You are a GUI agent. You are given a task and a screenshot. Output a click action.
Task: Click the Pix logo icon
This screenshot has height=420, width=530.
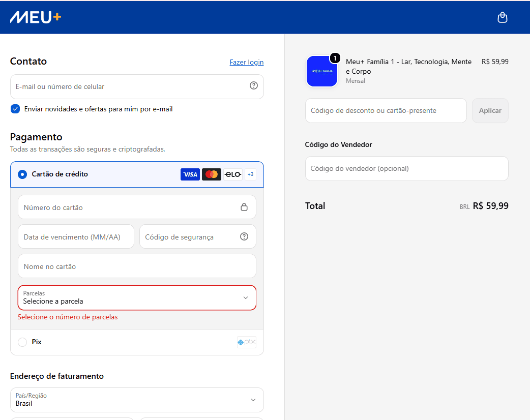[246, 342]
